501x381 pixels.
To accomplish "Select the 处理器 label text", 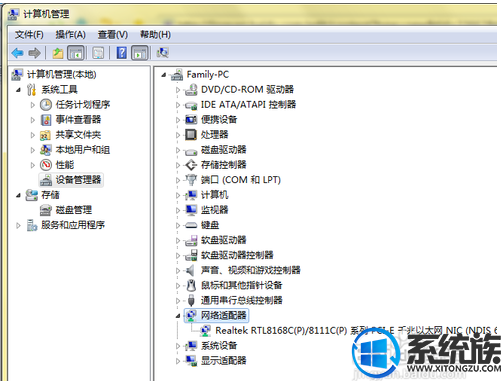I will click(x=215, y=135).
